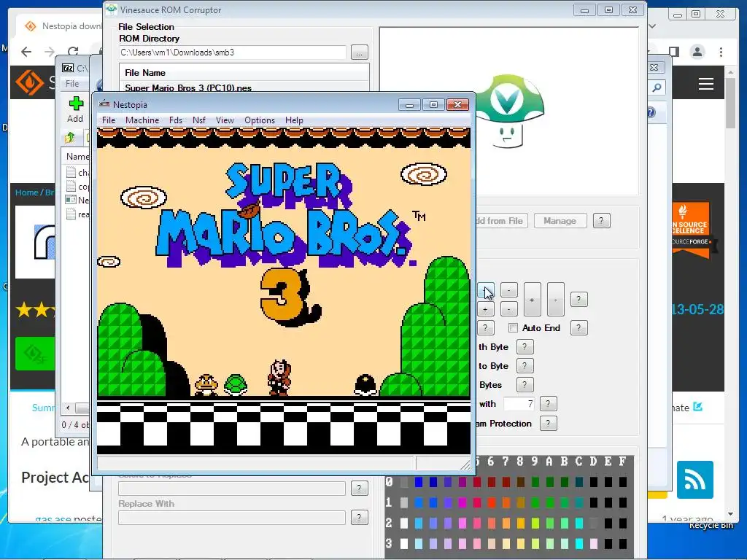Pick palette swatch row 0 column A
Screen dimensions: 747x560
click(x=550, y=482)
